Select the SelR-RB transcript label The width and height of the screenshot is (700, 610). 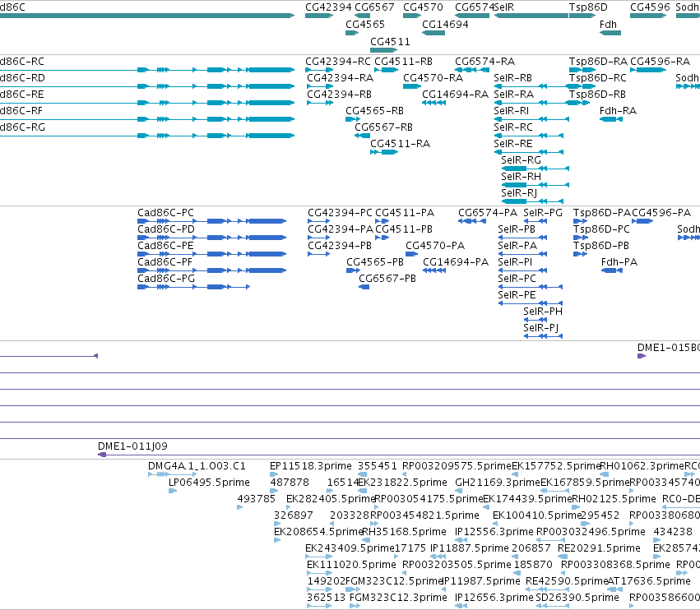513,78
